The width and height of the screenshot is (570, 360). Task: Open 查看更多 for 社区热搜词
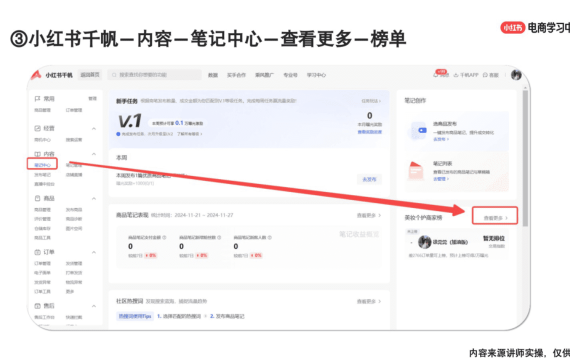(369, 301)
